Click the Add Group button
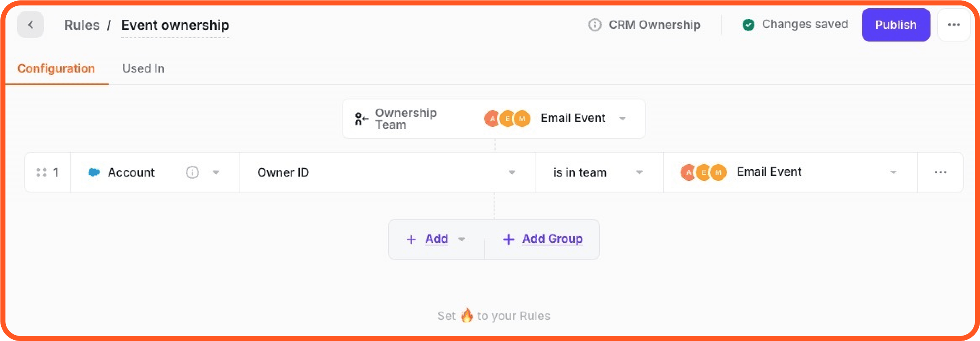 [542, 239]
